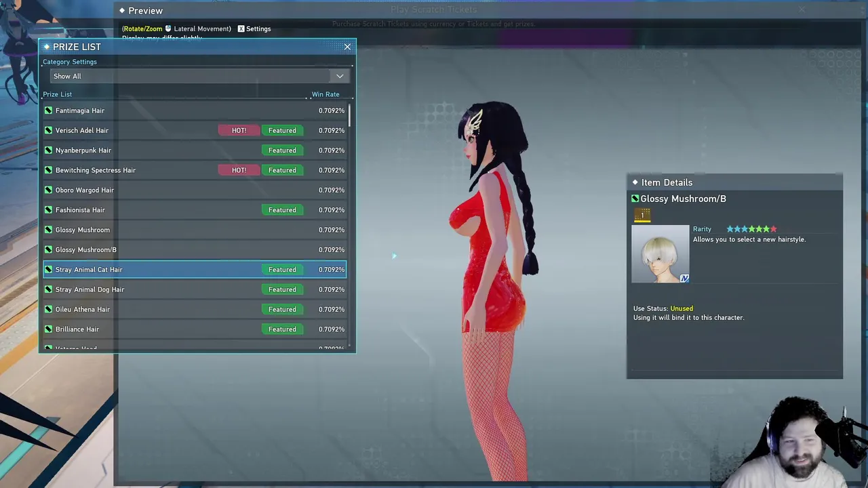Click the item type icon in Item Details title
The height and width of the screenshot is (488, 868).
click(x=635, y=199)
